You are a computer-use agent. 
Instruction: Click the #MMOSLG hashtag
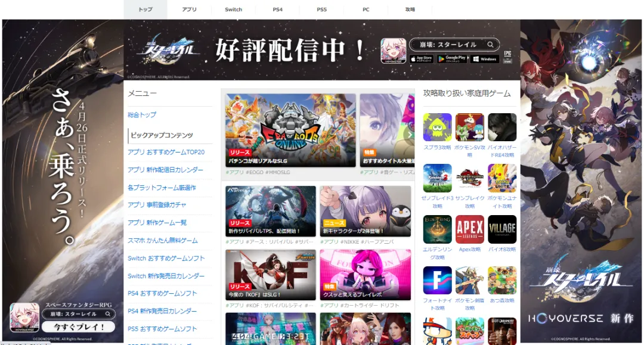278,172
